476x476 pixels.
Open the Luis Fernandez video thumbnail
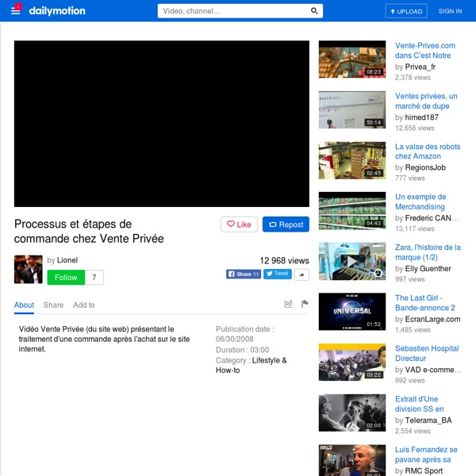352,460
